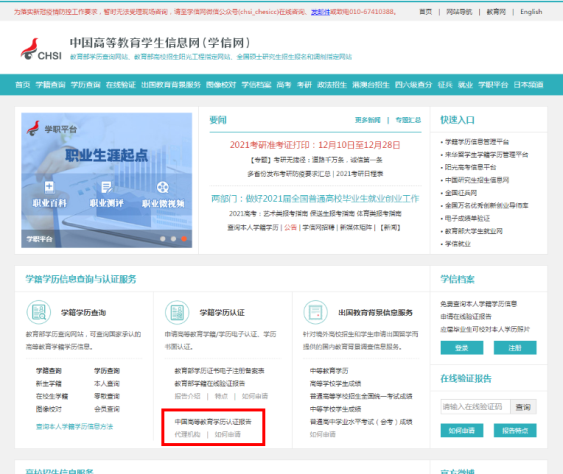Open 出国教育背景服务 in the navigation bar
563x474 pixels.
(171, 85)
